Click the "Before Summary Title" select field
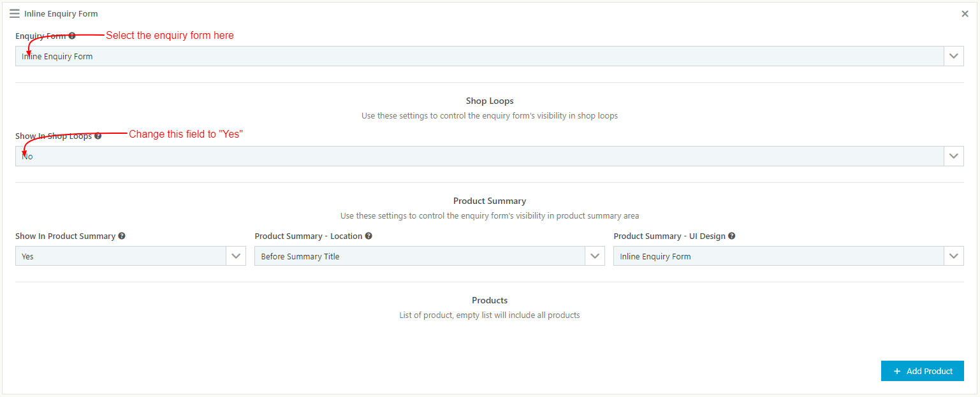 coord(420,256)
